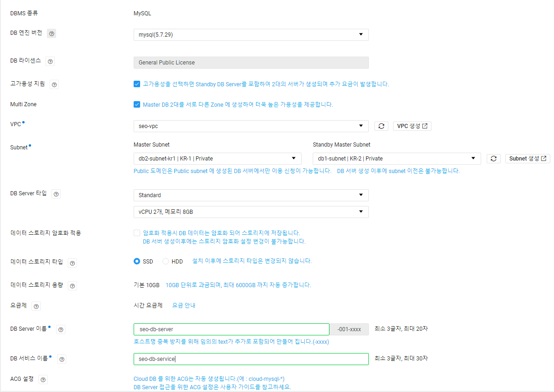The image size is (554, 392).
Task: Uncheck the 고가용성 지원 checkbox
Action: point(137,84)
